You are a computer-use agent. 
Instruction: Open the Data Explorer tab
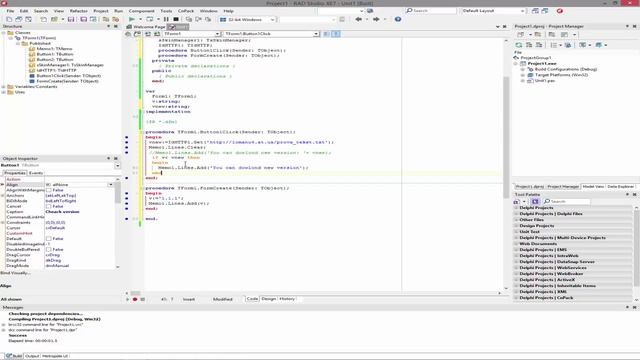tap(620, 187)
